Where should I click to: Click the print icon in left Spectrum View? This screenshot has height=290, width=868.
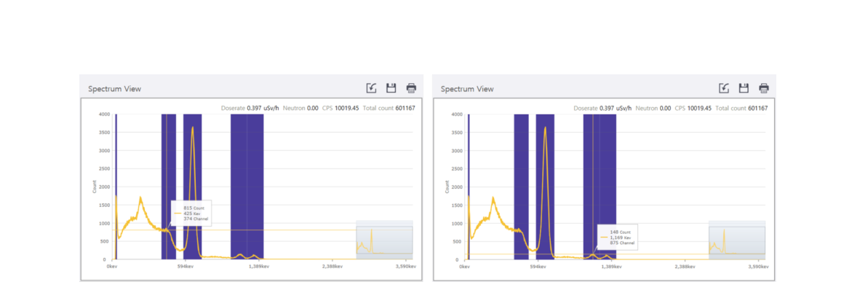pyautogui.click(x=411, y=87)
